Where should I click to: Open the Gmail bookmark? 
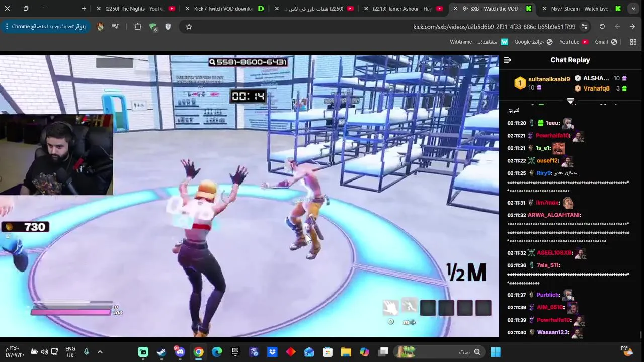click(x=606, y=42)
